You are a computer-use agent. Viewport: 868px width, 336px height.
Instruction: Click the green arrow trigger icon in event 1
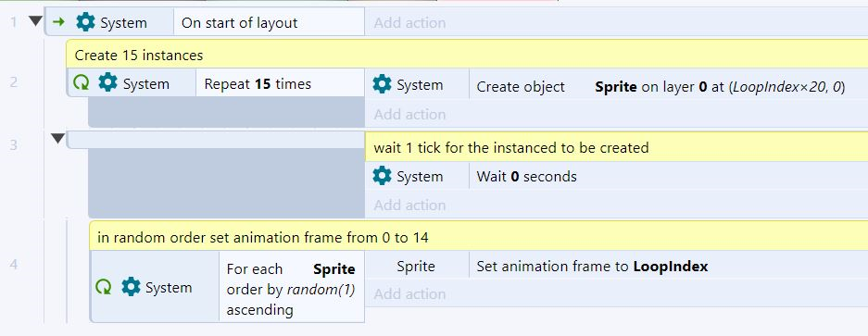[58, 22]
